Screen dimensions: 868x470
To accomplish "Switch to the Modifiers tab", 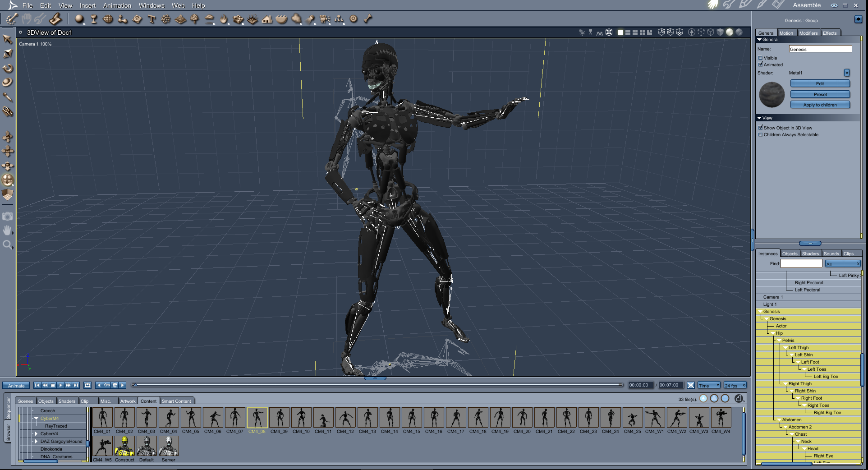I will [x=808, y=33].
